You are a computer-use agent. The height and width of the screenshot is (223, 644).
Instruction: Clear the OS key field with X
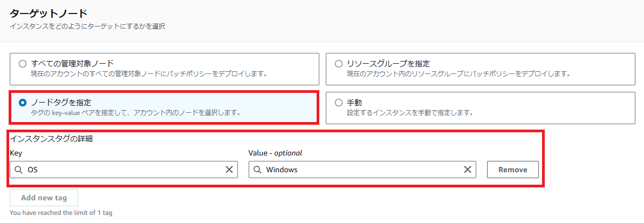pos(229,170)
